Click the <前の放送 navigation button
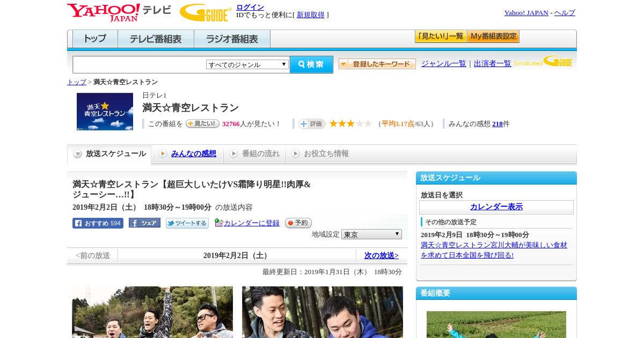The width and height of the screenshot is (644, 338). pos(92,256)
